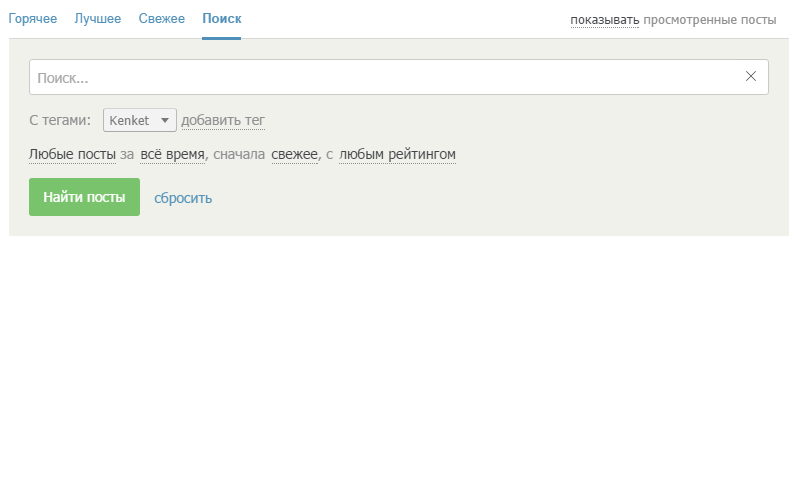Select the Kenket tag name

coord(129,121)
